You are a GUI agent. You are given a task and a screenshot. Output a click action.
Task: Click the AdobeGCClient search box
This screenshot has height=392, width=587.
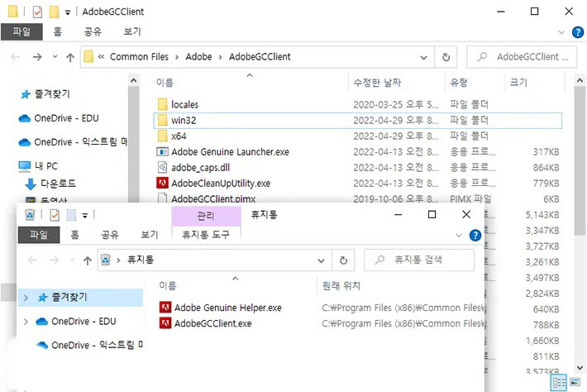pos(521,57)
